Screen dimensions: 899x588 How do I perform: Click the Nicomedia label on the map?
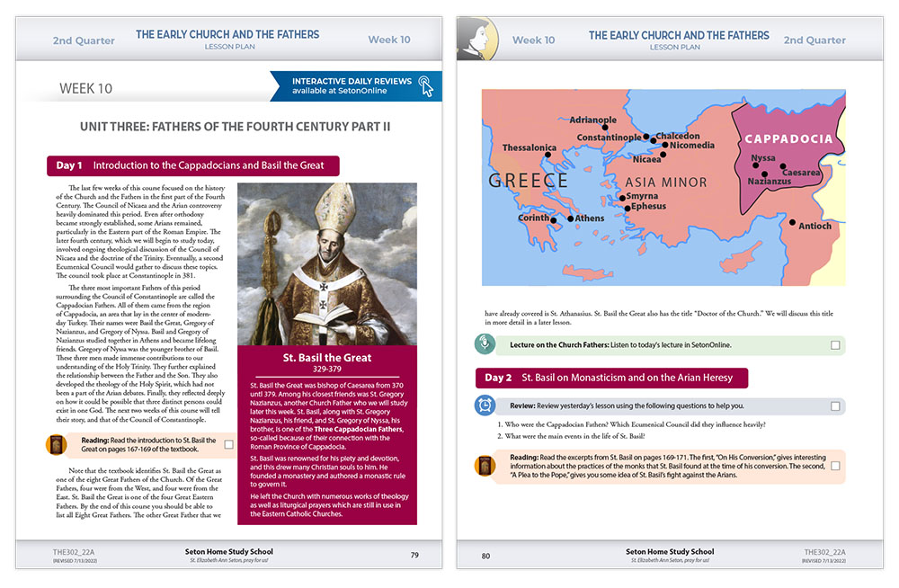(x=692, y=145)
